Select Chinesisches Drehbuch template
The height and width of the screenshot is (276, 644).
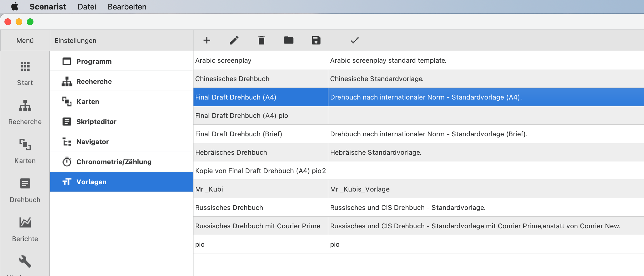point(260,79)
